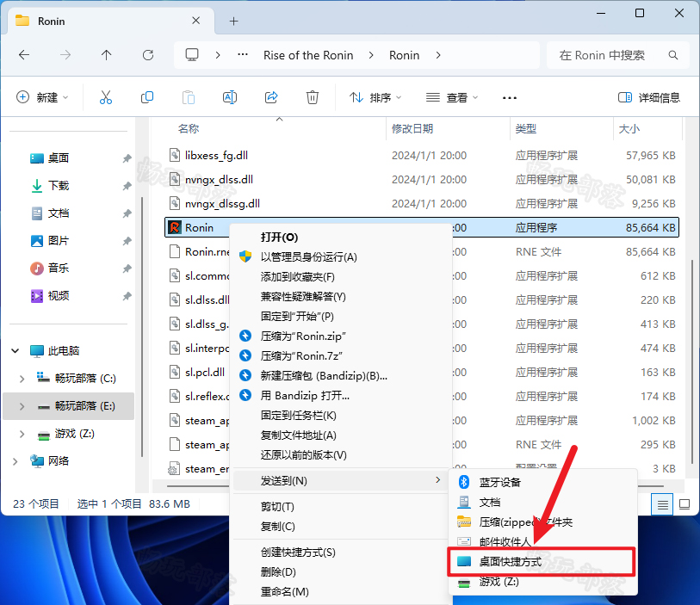
Task: Click the search magnifier icon
Action: (x=672, y=55)
